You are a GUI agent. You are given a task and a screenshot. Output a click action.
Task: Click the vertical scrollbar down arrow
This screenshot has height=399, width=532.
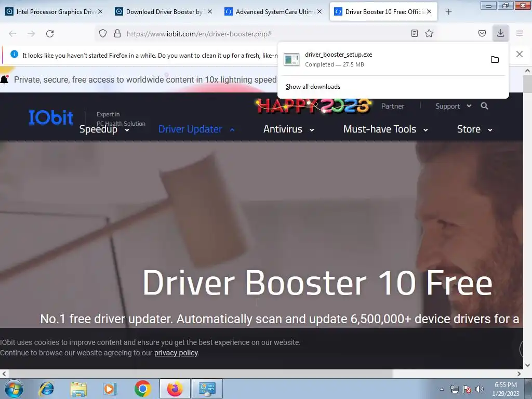527,365
